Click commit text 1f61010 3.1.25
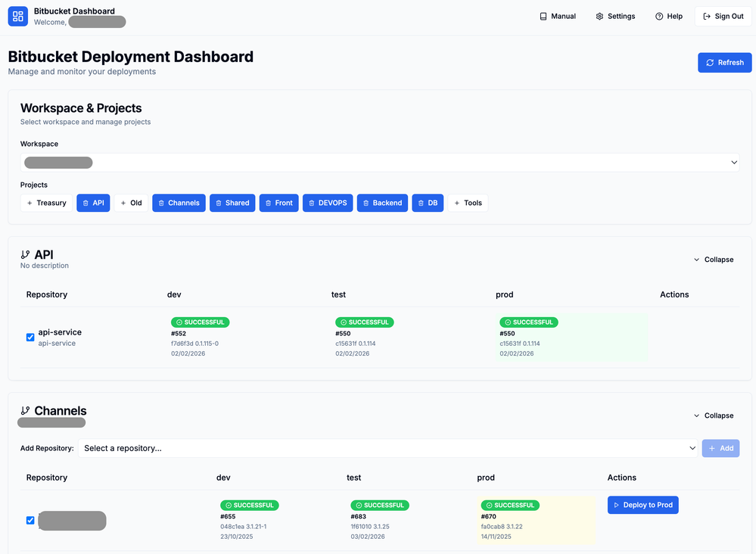This screenshot has height=554, width=756. pos(370,527)
